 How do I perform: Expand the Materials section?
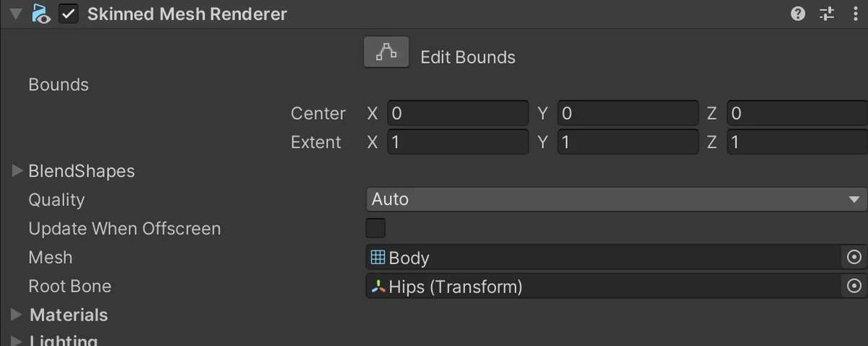tap(17, 315)
